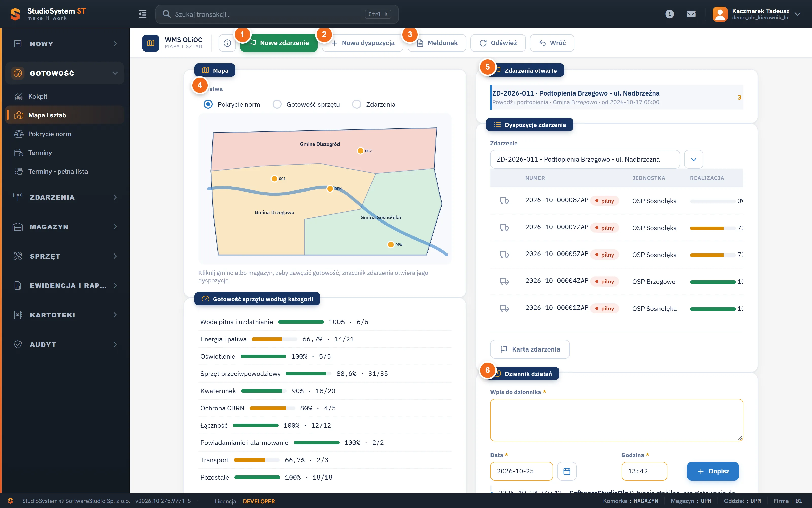Open Pokrycie norm sidebar item
The width and height of the screenshot is (812, 508).
coord(65,134)
